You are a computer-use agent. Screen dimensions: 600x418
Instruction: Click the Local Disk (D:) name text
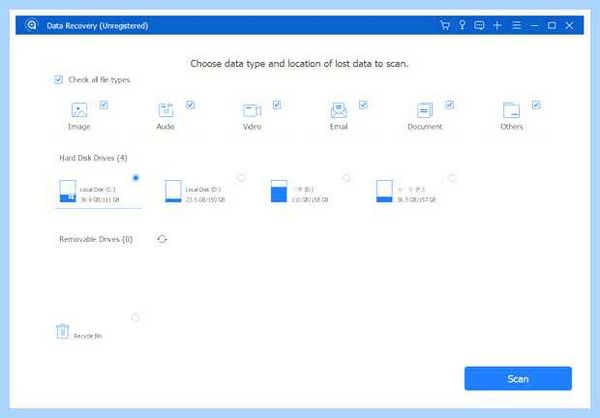(x=203, y=189)
